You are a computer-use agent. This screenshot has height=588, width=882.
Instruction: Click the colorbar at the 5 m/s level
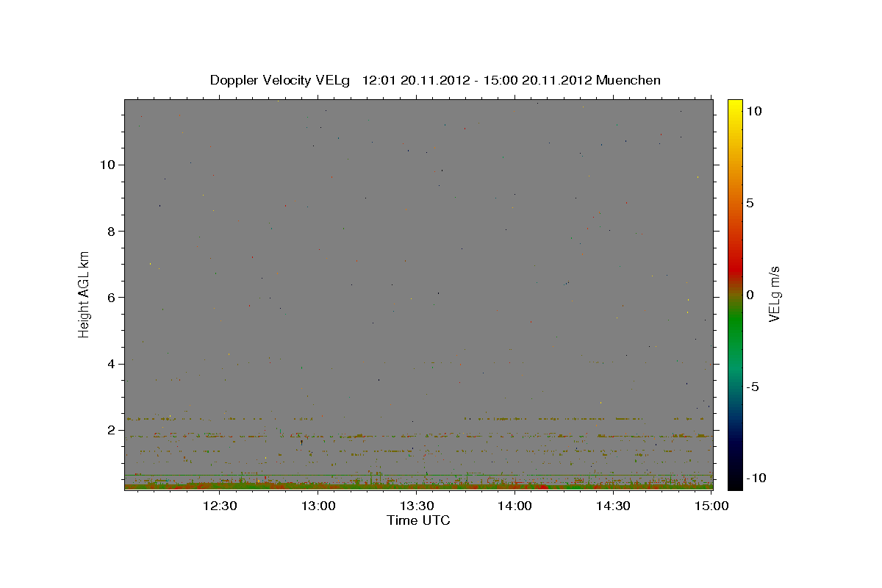tap(735, 203)
